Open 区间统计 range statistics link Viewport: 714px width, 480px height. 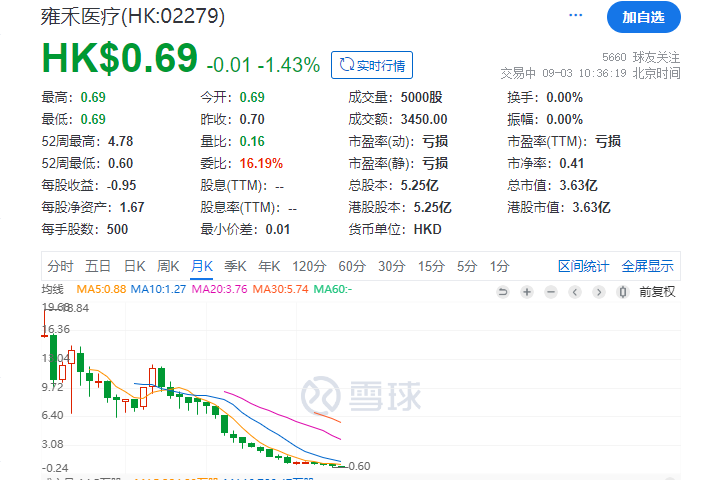point(583,266)
